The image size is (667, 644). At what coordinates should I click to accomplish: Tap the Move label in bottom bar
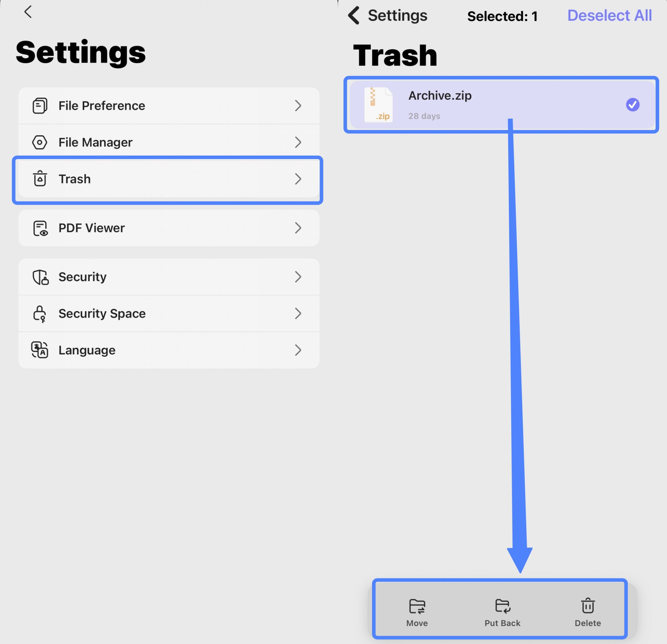click(x=417, y=623)
